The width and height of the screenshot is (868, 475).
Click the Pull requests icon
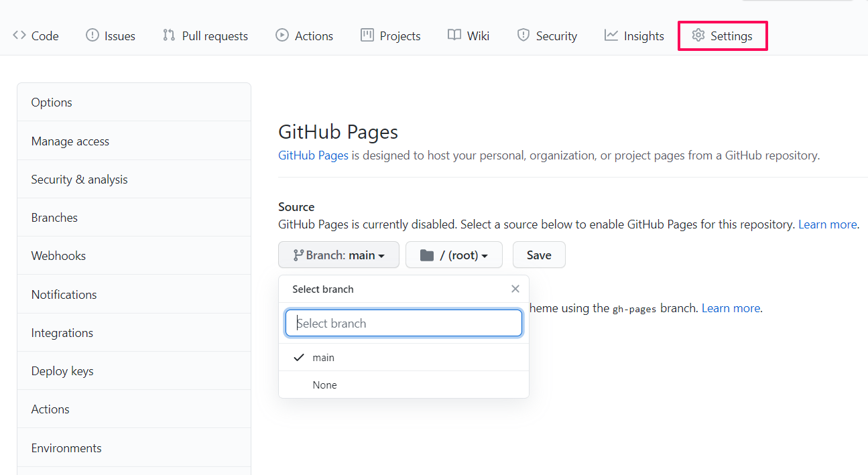[x=169, y=36]
